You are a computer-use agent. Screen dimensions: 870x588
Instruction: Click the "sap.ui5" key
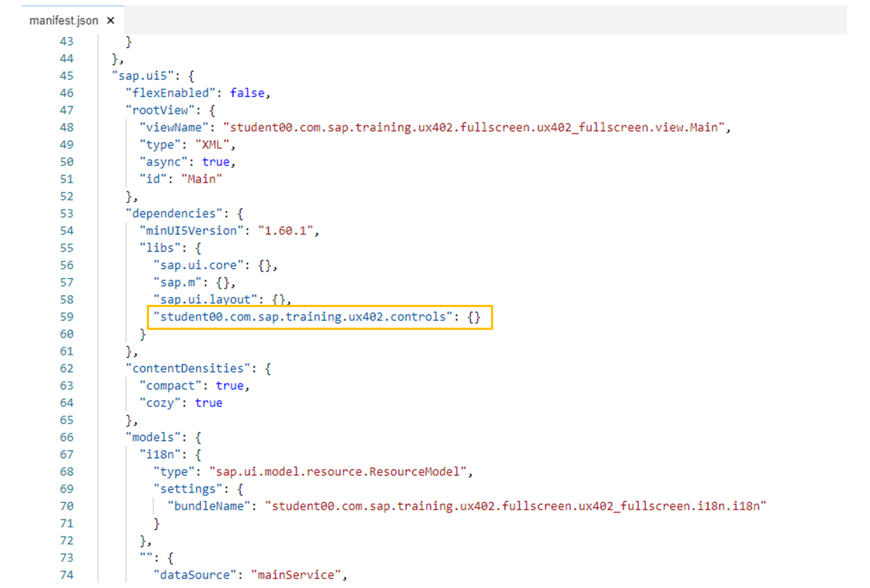[x=142, y=76]
